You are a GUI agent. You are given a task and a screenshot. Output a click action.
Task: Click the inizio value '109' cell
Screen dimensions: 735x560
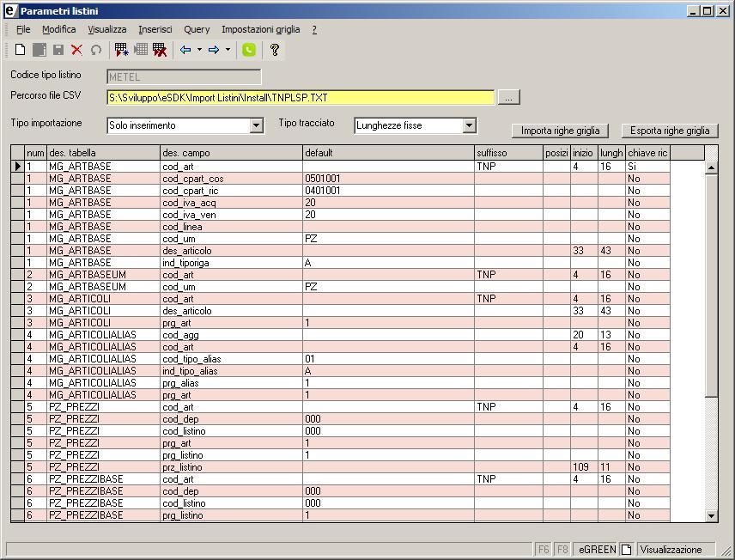click(584, 467)
